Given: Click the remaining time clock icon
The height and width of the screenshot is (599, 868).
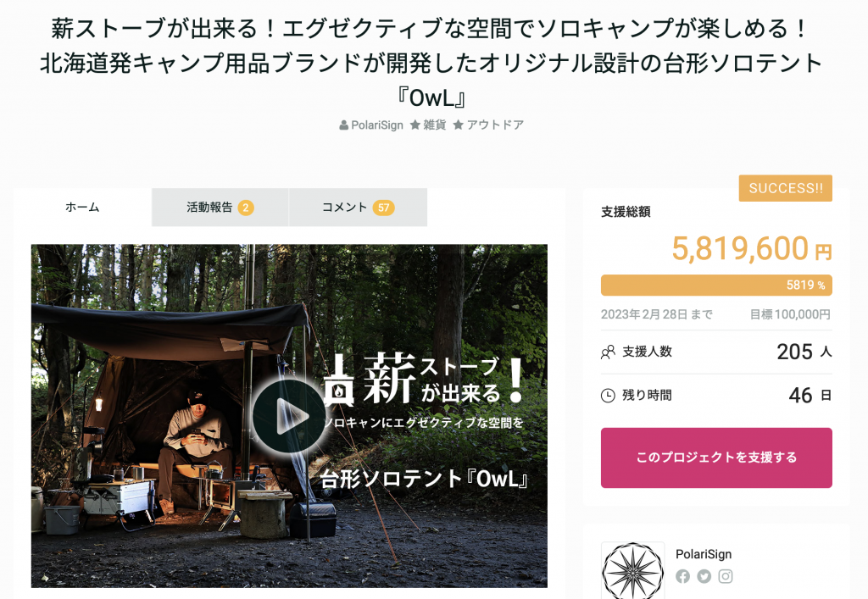Looking at the screenshot, I should click(608, 396).
